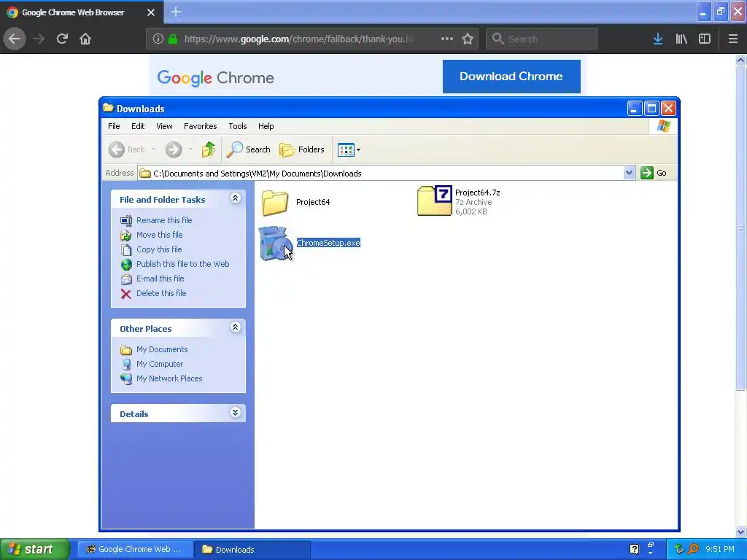Screen dimensions: 747x560
Task: Click the Download Chrome button
Action: [x=511, y=76]
